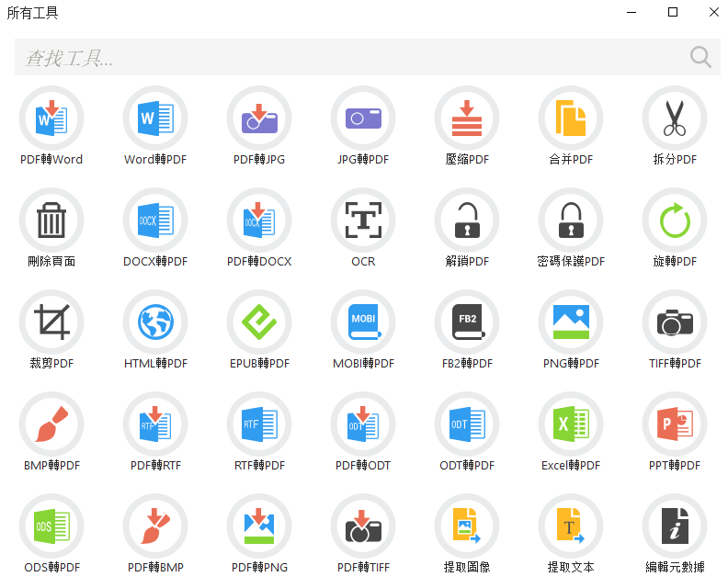Open the 提取圖像 extract images tool
This screenshot has height=588, width=728.
[467, 526]
